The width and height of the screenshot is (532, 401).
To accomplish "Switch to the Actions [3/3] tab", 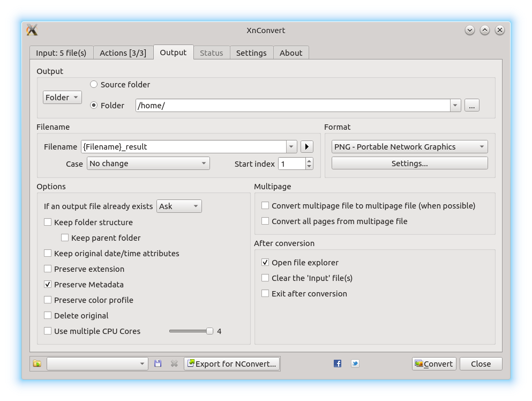I will coord(123,53).
